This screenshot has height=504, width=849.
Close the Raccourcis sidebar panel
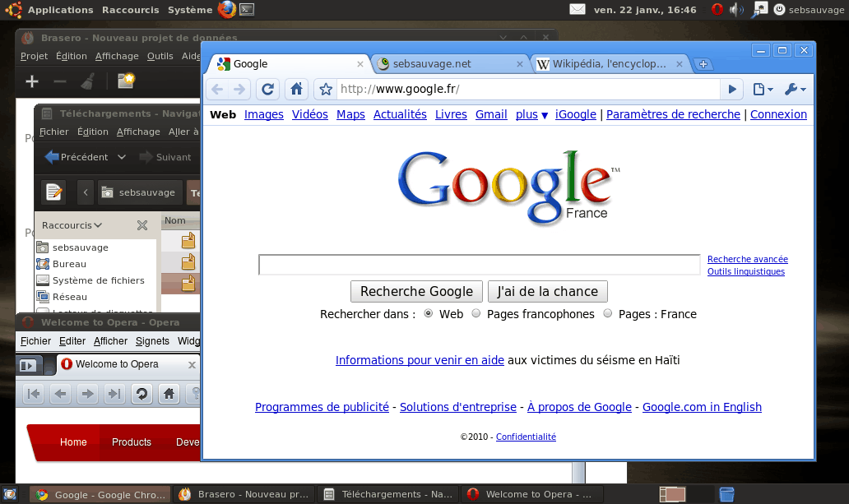pyautogui.click(x=142, y=225)
